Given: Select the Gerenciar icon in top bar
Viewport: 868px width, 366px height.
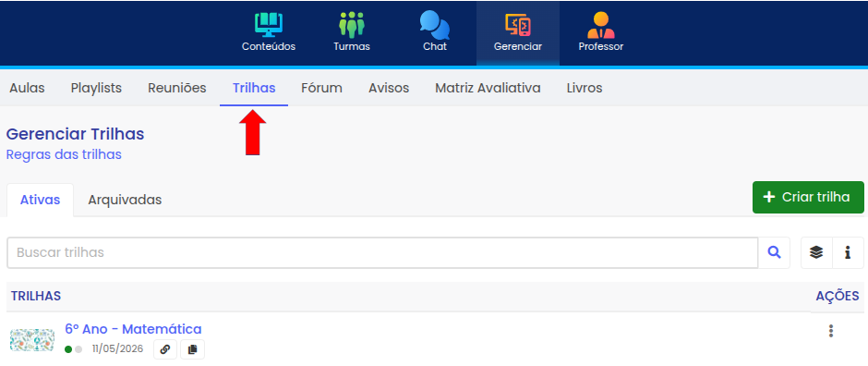Looking at the screenshot, I should [x=518, y=25].
